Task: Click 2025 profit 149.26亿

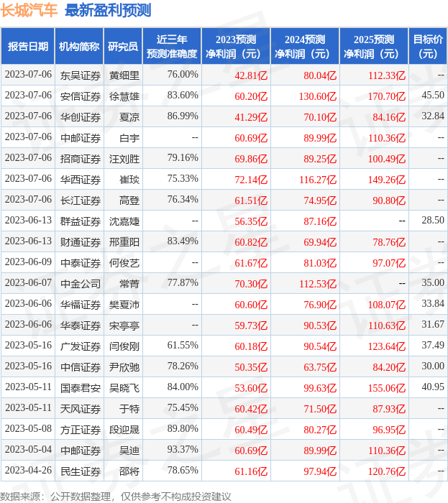Action: pos(387,180)
